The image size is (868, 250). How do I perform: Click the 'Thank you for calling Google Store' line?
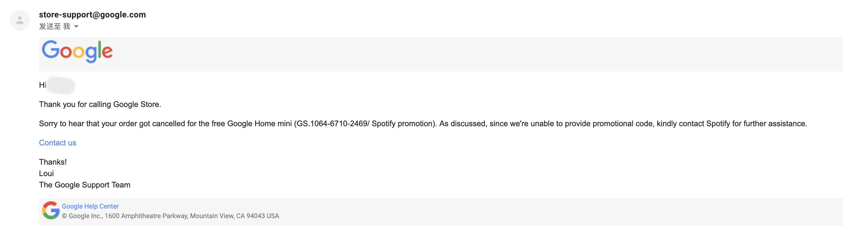100,104
